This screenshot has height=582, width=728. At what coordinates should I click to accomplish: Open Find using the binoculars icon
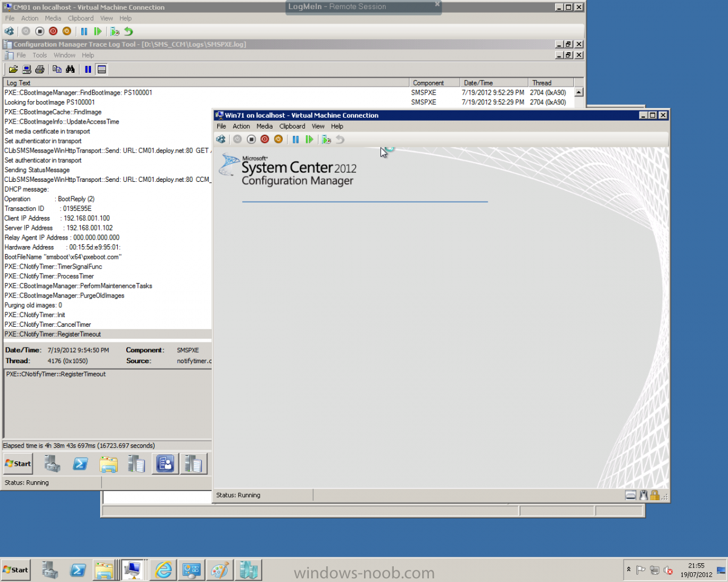[70, 69]
